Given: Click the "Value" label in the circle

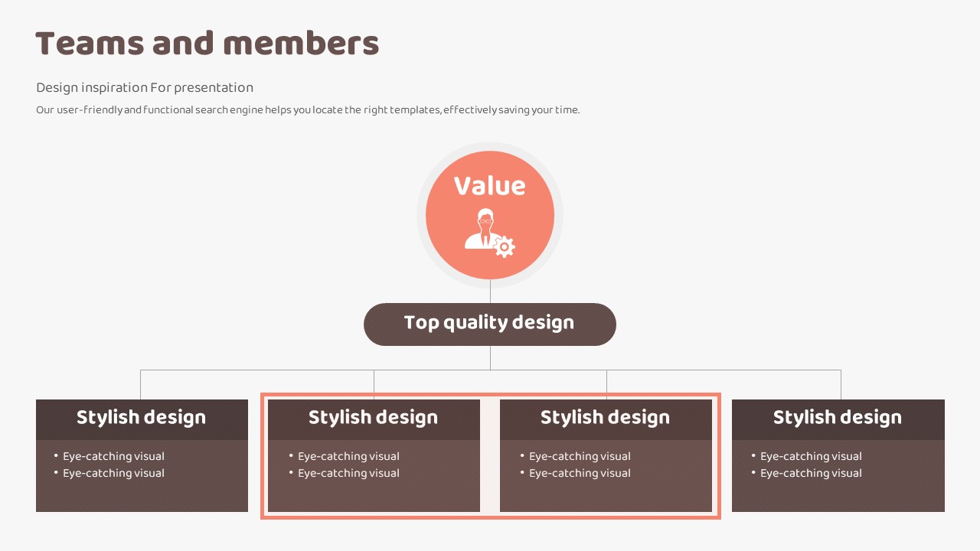Looking at the screenshot, I should [489, 186].
